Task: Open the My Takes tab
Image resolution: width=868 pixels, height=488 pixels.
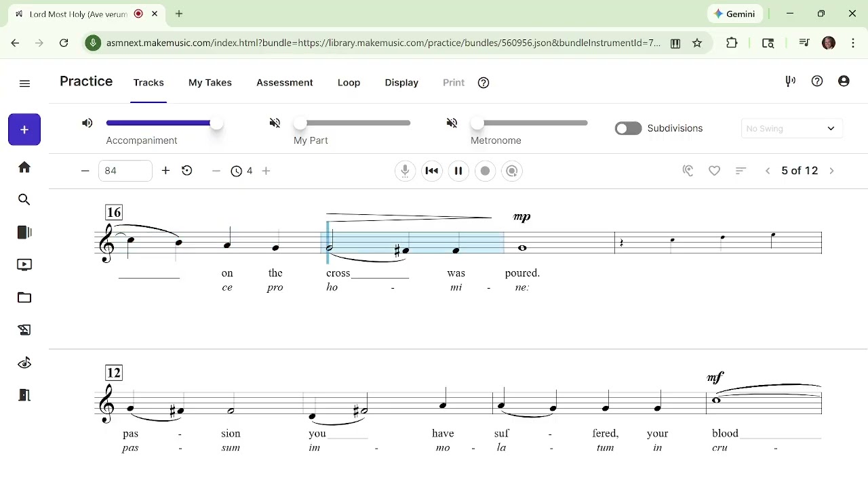Action: (x=210, y=83)
